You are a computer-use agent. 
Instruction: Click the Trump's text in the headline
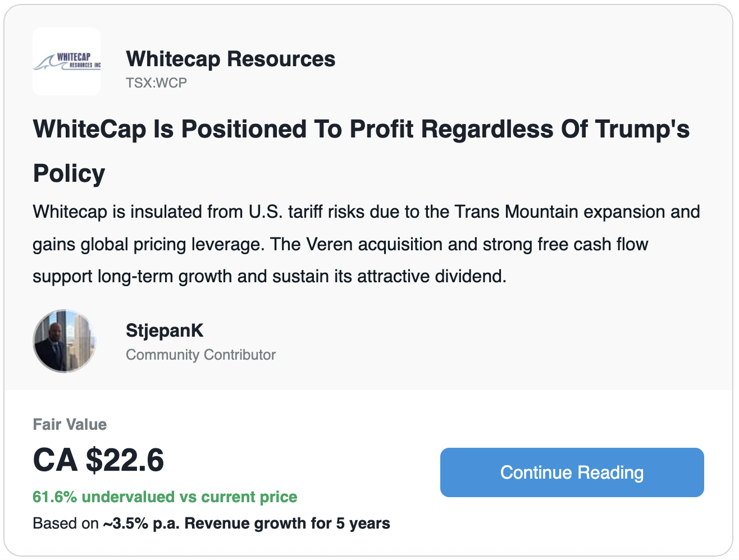[642, 129]
